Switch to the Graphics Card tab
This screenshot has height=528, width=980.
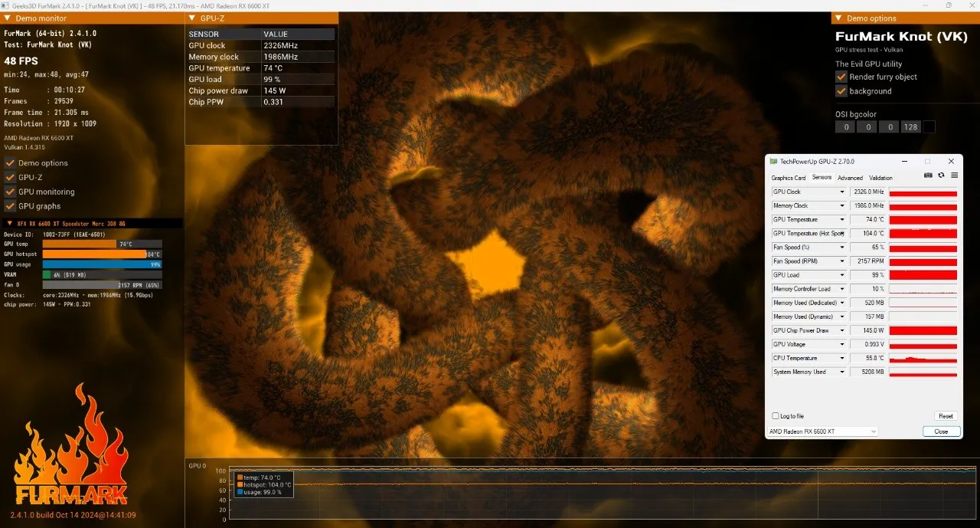[x=788, y=178]
